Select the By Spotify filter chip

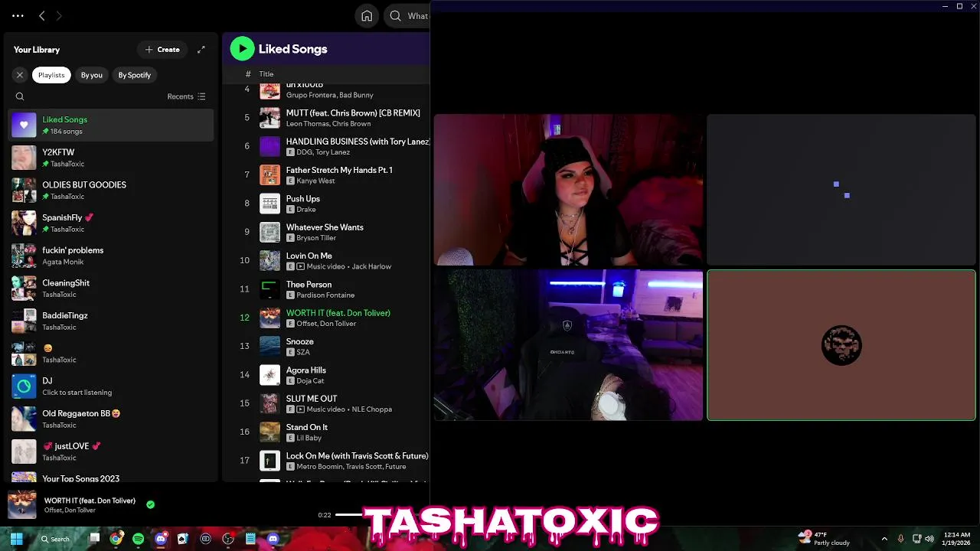pos(135,75)
